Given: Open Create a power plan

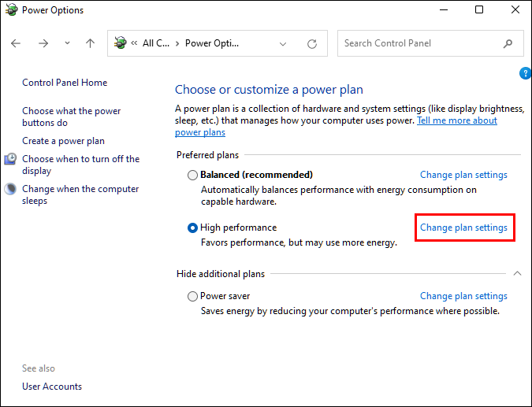Looking at the screenshot, I should pos(63,141).
